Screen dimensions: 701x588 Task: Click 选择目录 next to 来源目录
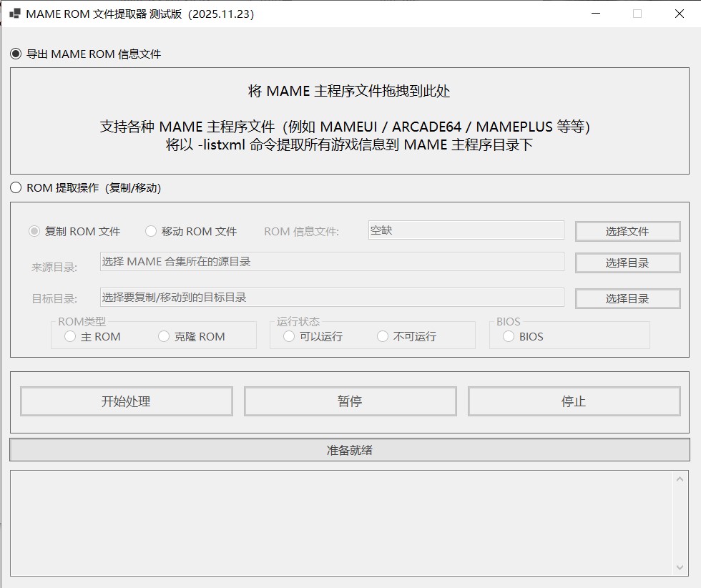click(x=628, y=263)
